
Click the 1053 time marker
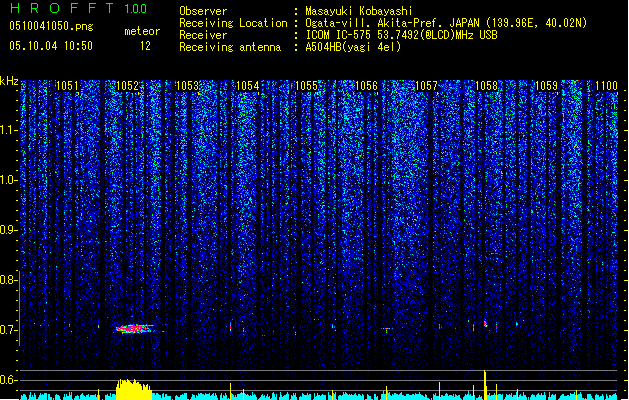pyautogui.click(x=187, y=86)
